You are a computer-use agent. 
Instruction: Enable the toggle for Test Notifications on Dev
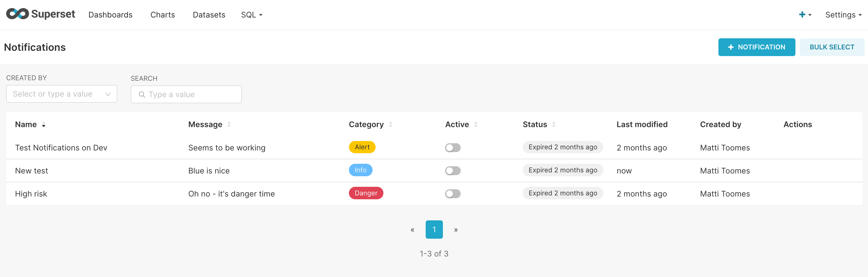[453, 147]
